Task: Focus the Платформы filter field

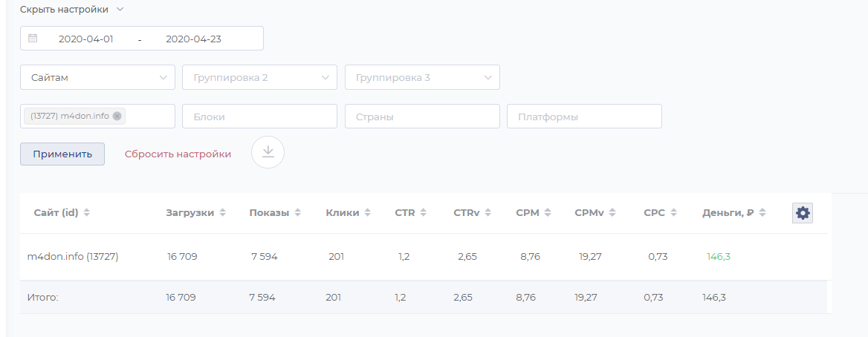Action: pos(585,117)
